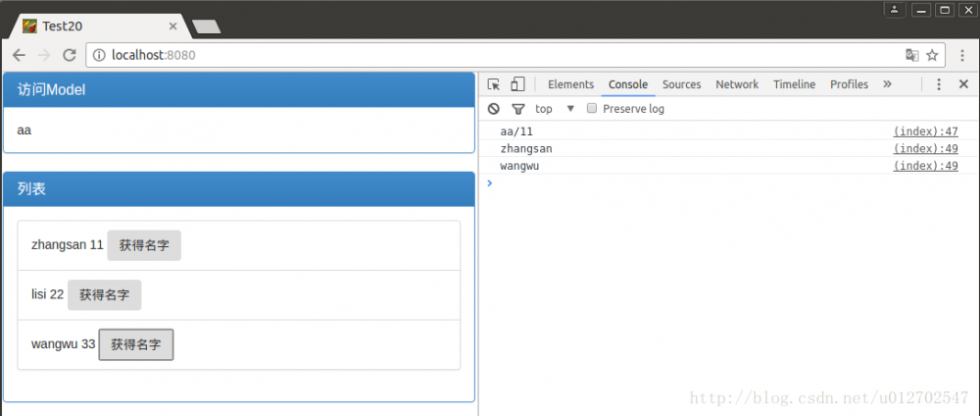Open the (index):47 source link
Viewport: 980px width, 416px height.
(x=926, y=131)
